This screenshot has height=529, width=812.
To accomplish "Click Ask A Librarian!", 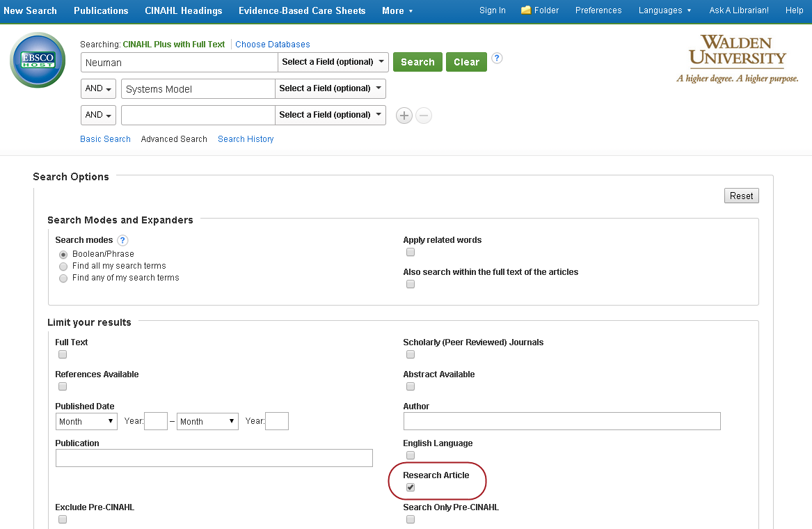I will (739, 10).
